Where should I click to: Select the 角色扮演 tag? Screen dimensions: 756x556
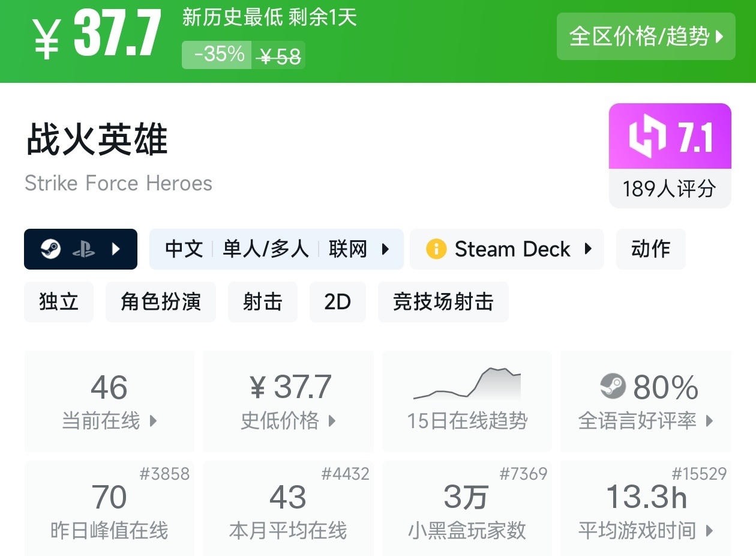161,302
